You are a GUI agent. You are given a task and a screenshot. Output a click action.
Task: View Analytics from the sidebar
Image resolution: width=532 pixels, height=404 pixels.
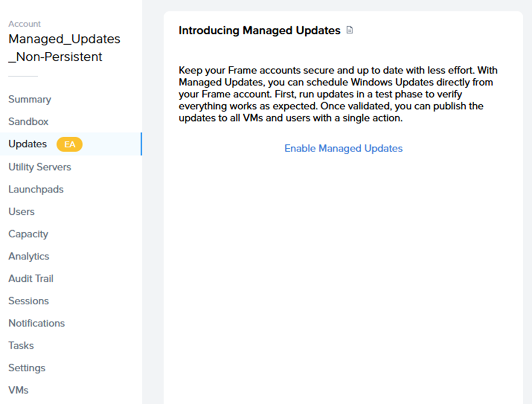pyautogui.click(x=29, y=256)
